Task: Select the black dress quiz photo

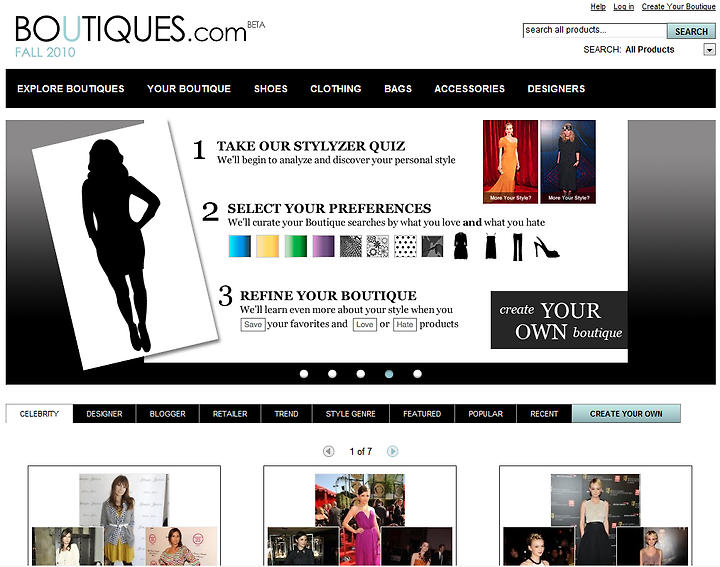Action: 568,162
